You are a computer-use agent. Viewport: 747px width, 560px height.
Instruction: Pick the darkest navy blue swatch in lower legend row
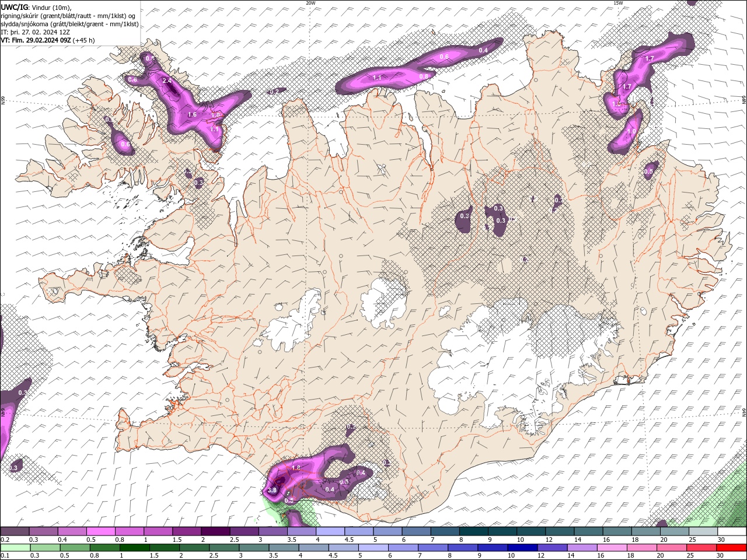coord(522,548)
